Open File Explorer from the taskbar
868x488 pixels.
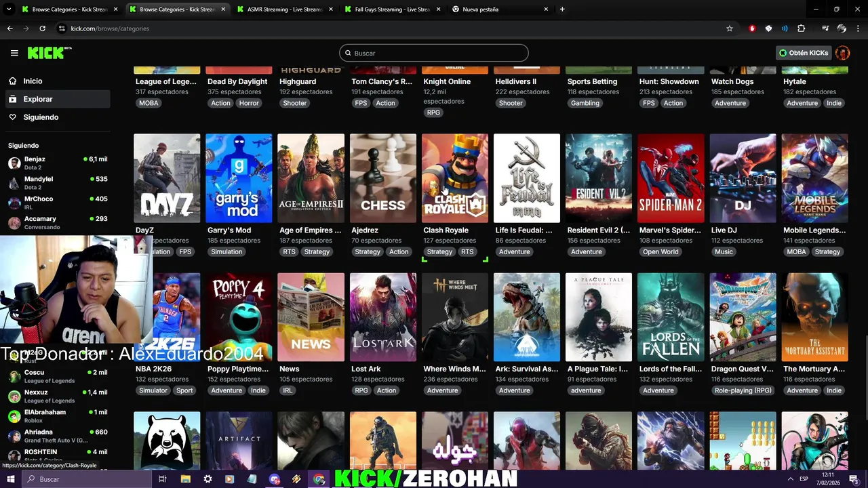(x=185, y=479)
